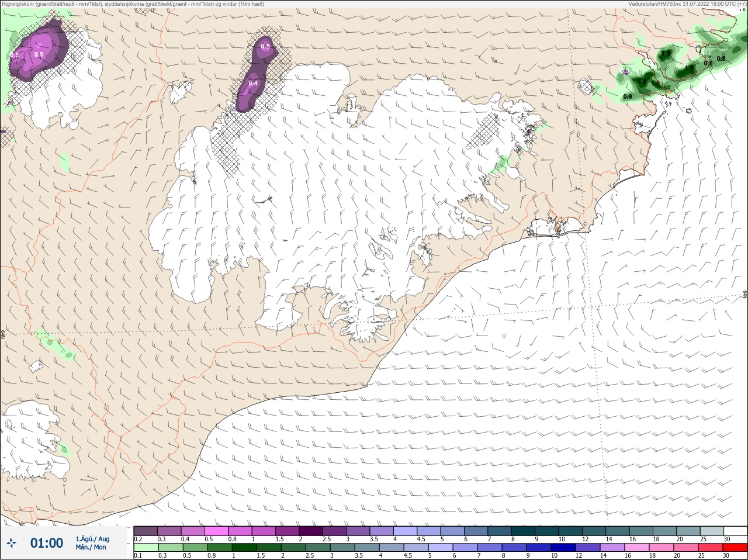748x560 pixels.
Task: Select the darkest purple swatch labeled 2 in the upper legend
Action: click(x=311, y=531)
